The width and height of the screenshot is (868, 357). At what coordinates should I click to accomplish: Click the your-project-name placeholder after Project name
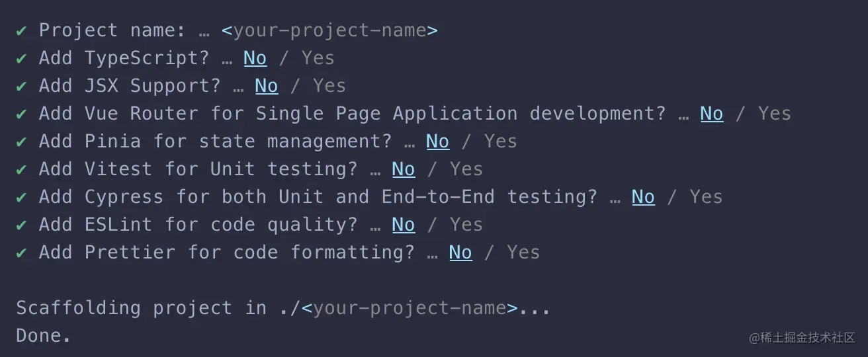click(x=329, y=30)
